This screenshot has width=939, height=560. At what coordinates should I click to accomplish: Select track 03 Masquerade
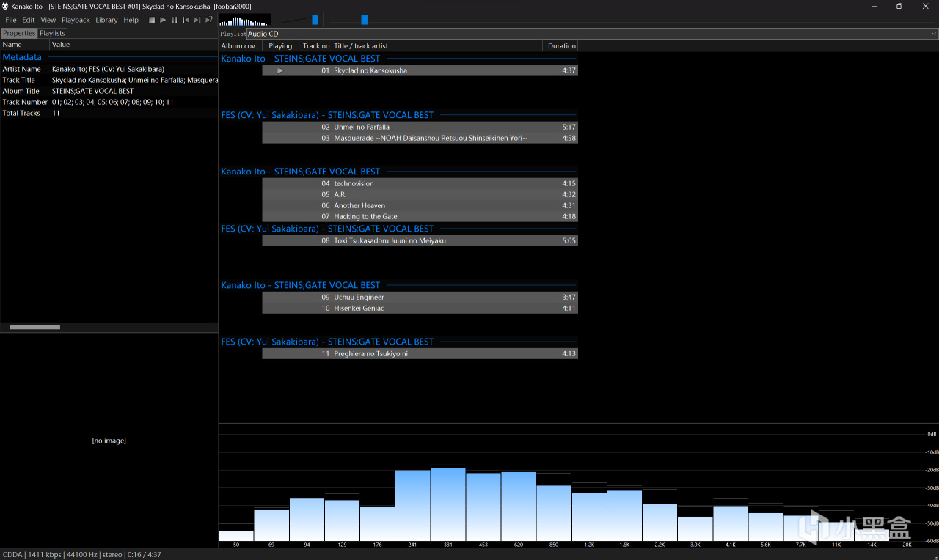420,138
